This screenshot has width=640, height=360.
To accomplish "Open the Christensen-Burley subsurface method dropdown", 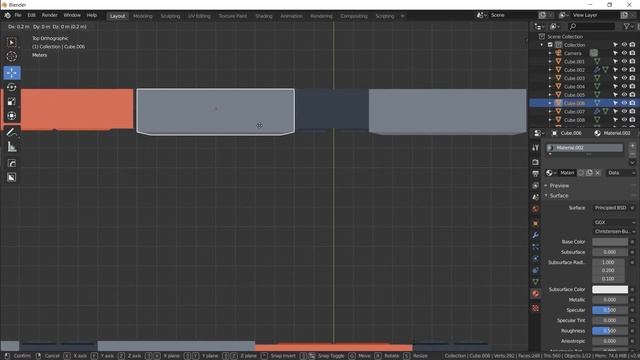I will tap(614, 231).
